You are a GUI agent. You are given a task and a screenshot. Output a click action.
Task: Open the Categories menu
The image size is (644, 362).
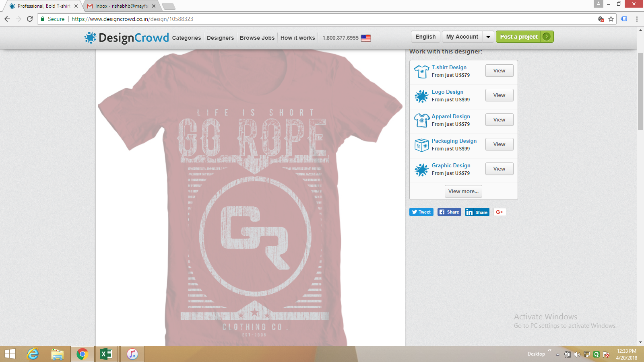186,38
